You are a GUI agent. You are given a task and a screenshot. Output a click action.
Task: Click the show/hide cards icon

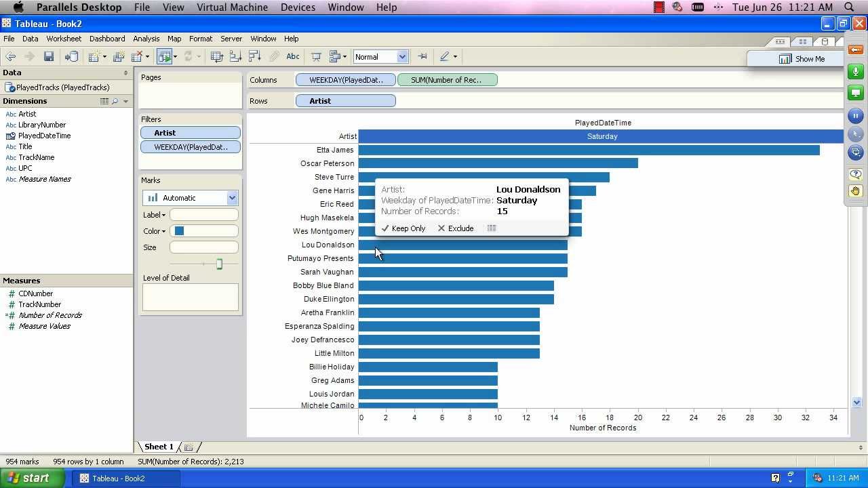click(x=335, y=57)
